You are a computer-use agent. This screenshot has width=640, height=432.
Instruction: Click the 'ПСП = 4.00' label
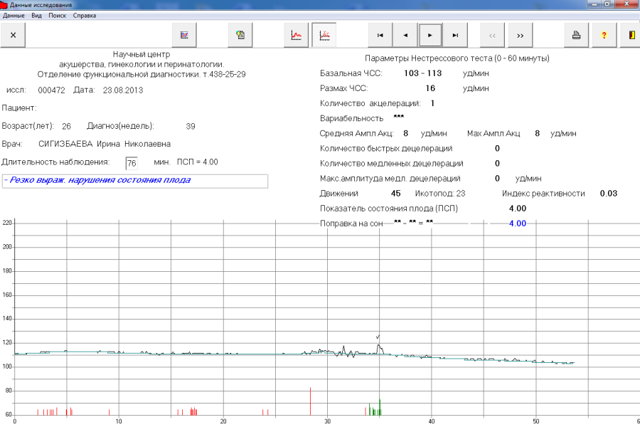[197, 162]
